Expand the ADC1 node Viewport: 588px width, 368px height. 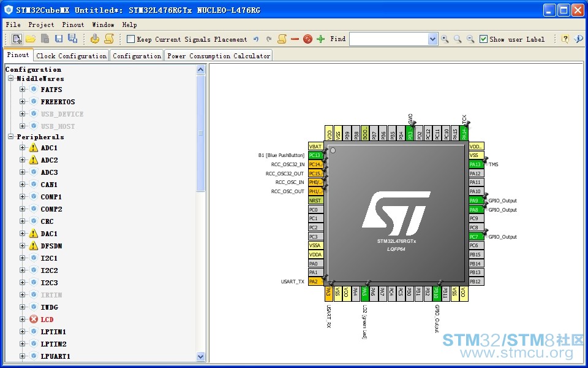tap(23, 148)
